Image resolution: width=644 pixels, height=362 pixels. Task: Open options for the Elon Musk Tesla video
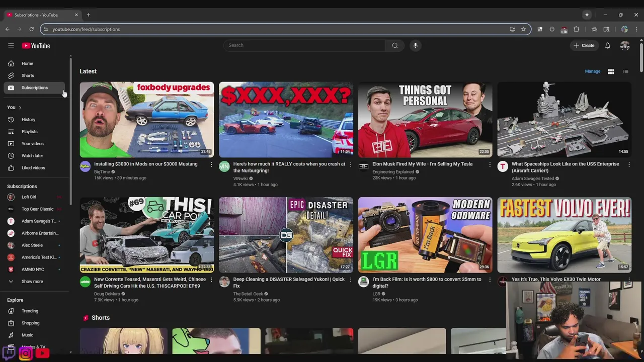pyautogui.click(x=490, y=165)
